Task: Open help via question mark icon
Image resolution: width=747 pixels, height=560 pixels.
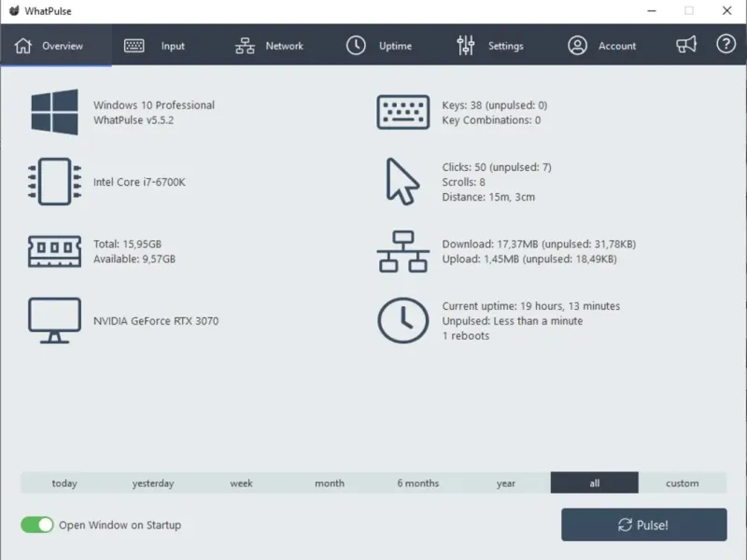Action: [x=726, y=44]
